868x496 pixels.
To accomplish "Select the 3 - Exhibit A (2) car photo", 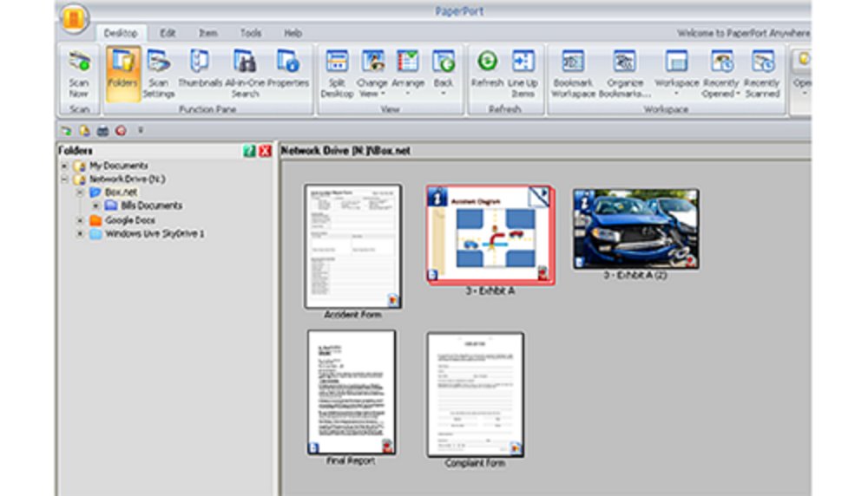I will [635, 229].
